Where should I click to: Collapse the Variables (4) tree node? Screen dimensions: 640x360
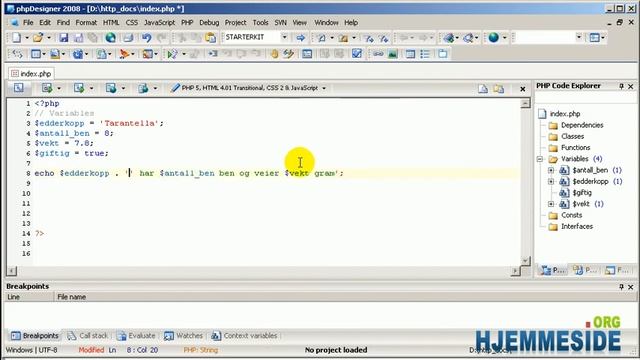[x=540, y=159]
